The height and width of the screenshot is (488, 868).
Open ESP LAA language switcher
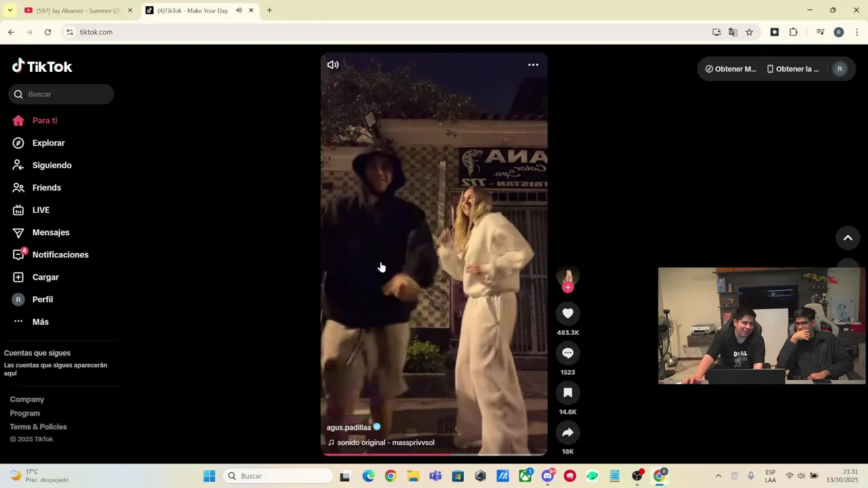click(770, 476)
